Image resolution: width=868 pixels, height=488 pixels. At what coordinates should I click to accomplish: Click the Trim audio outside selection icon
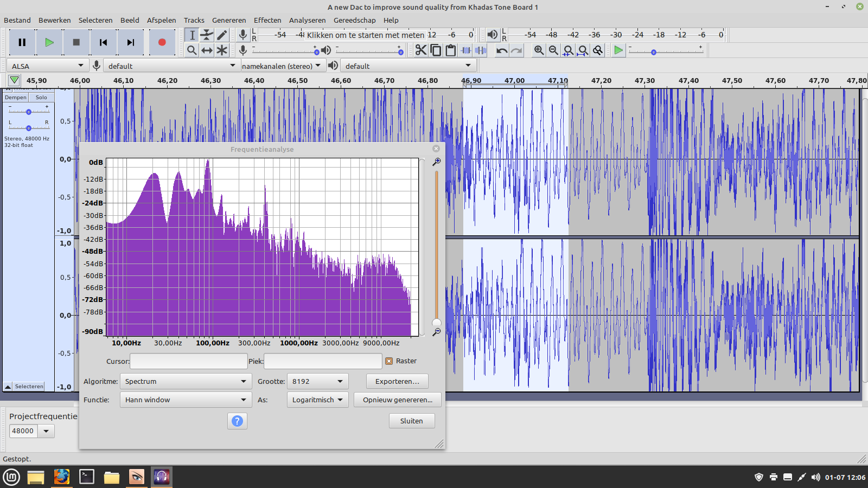pos(466,50)
